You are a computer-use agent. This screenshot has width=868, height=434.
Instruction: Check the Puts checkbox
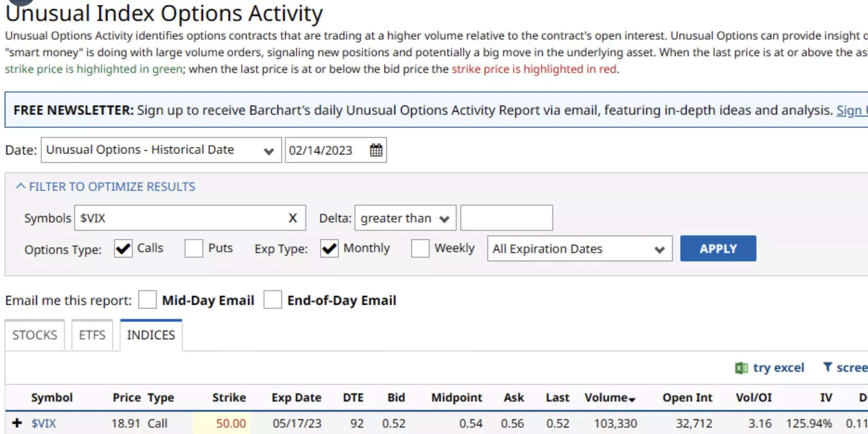(x=194, y=248)
